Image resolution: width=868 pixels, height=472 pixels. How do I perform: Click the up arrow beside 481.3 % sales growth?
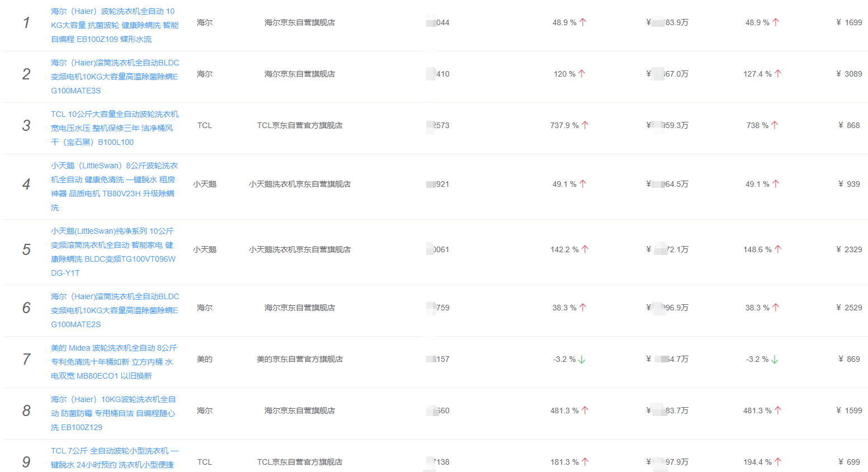tap(585, 410)
